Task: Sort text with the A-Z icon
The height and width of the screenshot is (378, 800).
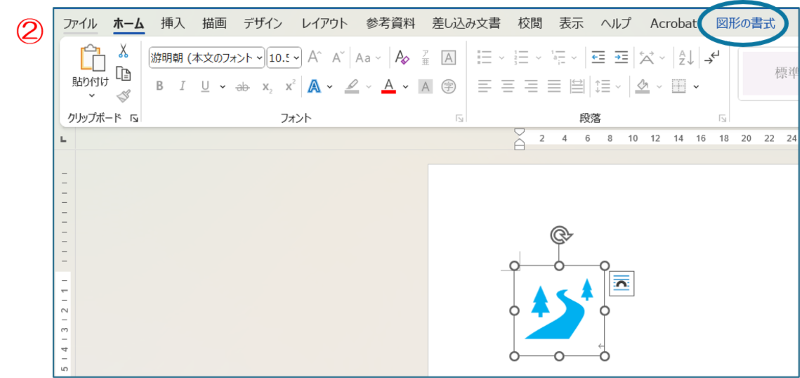Action: click(686, 58)
